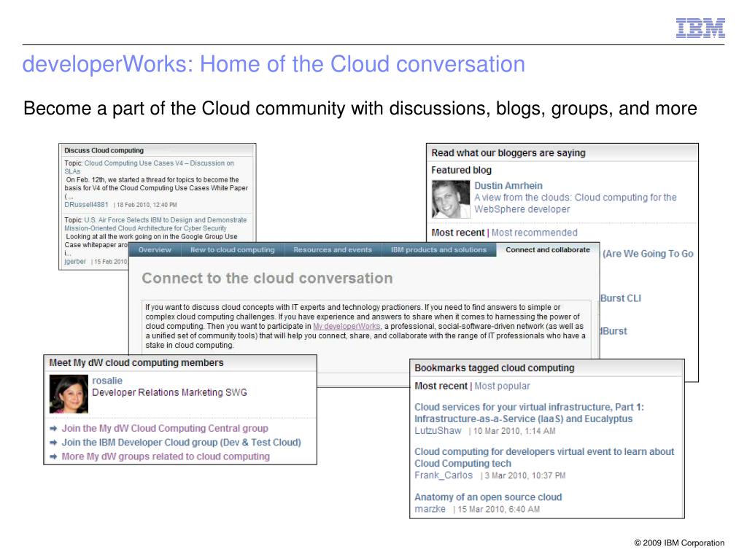747x560 pixels.
Task: View marzke's profile
Action: (430, 509)
